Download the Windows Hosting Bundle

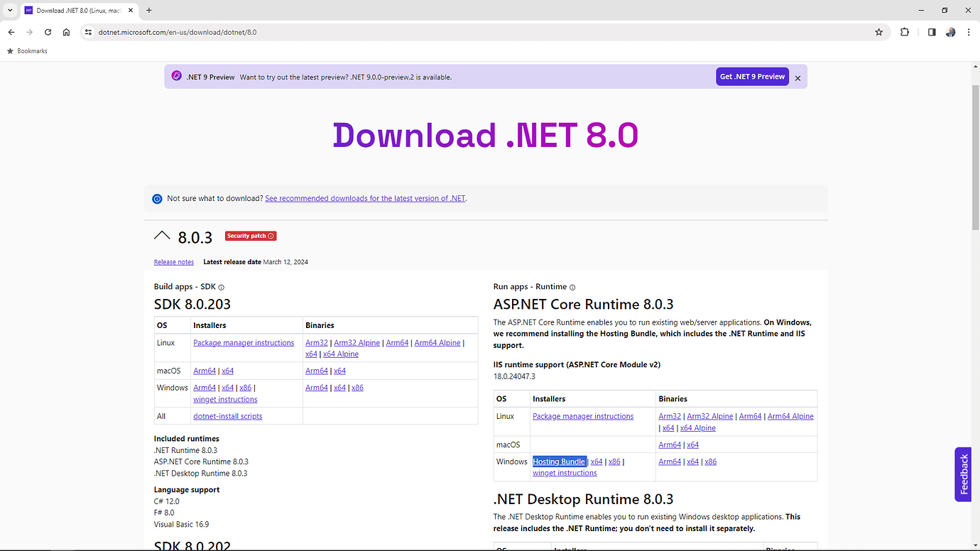[x=559, y=461]
